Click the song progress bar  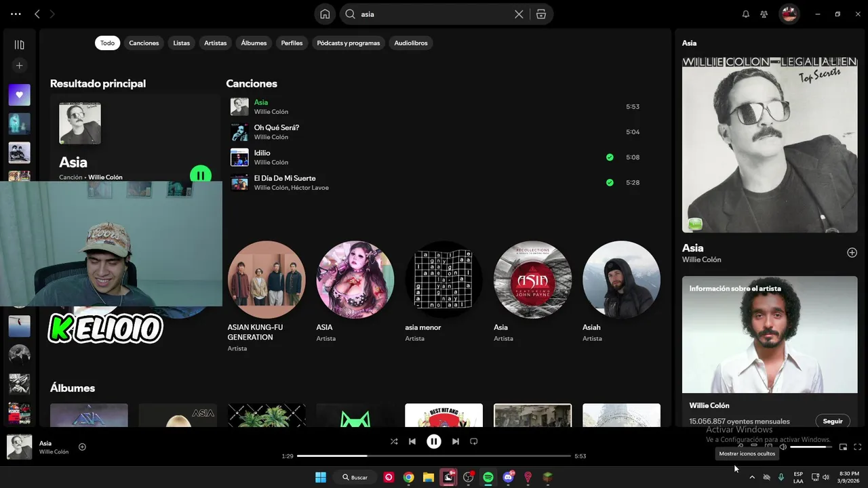pyautogui.click(x=434, y=456)
